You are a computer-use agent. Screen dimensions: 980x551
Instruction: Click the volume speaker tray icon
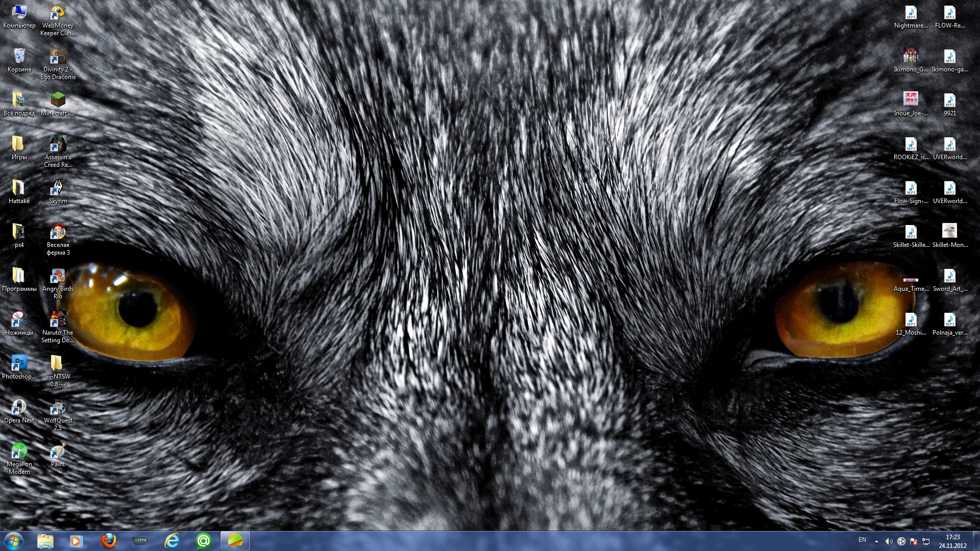[x=889, y=541]
